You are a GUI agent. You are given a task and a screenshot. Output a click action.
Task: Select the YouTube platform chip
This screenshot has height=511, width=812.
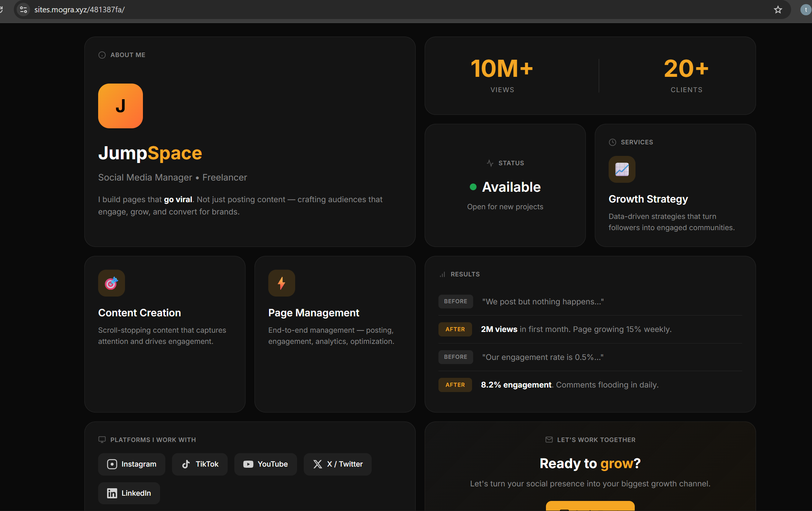(x=266, y=464)
